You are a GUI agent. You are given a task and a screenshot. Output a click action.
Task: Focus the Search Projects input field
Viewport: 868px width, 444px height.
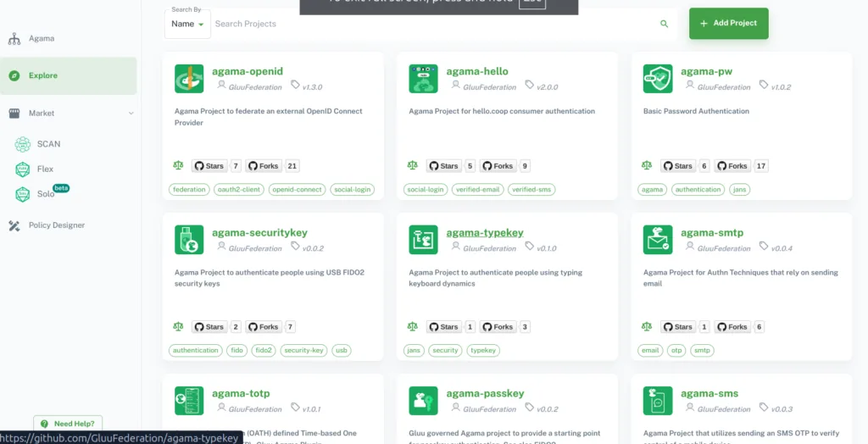(x=433, y=24)
